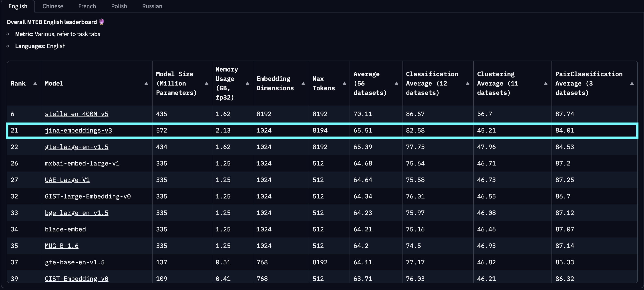This screenshot has height=290, width=644.
Task: Sort table by Rank column arrow
Action: click(x=35, y=83)
